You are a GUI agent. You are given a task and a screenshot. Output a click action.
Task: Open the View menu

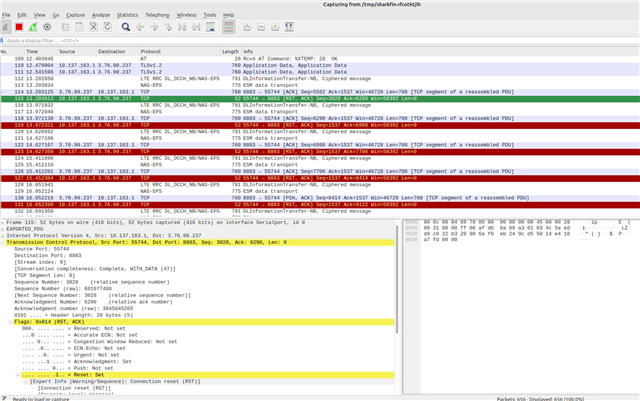pos(39,15)
